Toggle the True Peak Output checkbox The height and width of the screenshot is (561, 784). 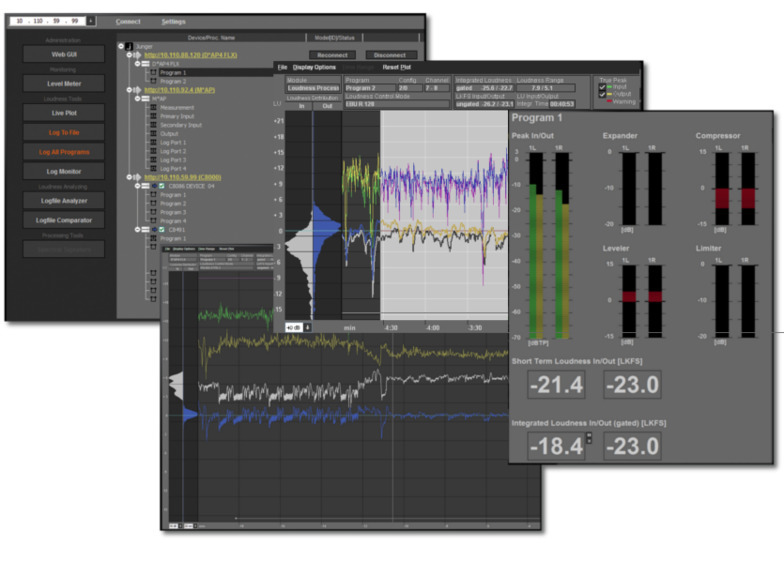pyautogui.click(x=600, y=94)
